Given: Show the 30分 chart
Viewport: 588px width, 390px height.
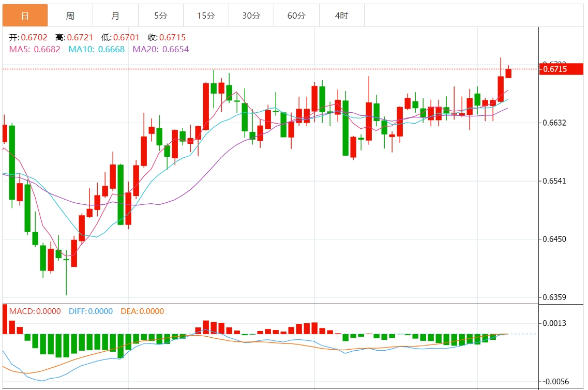Looking at the screenshot, I should (251, 16).
